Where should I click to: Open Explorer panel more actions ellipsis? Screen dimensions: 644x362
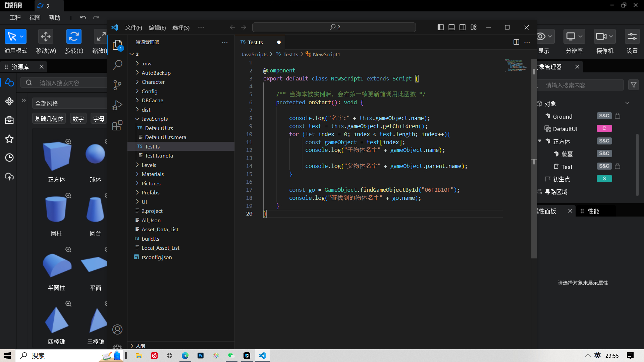point(225,42)
